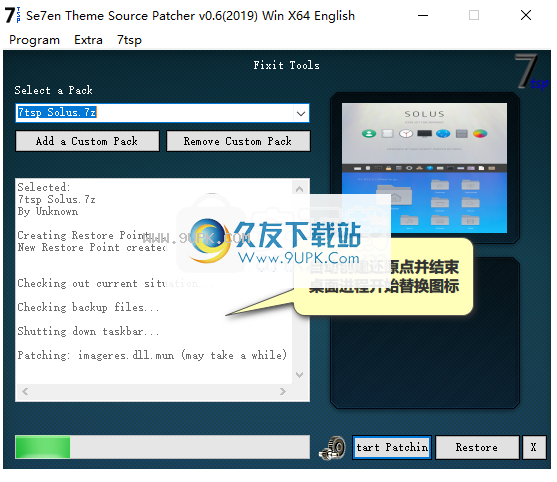
Task: Click the log scroll up arrow
Action: point(299,189)
